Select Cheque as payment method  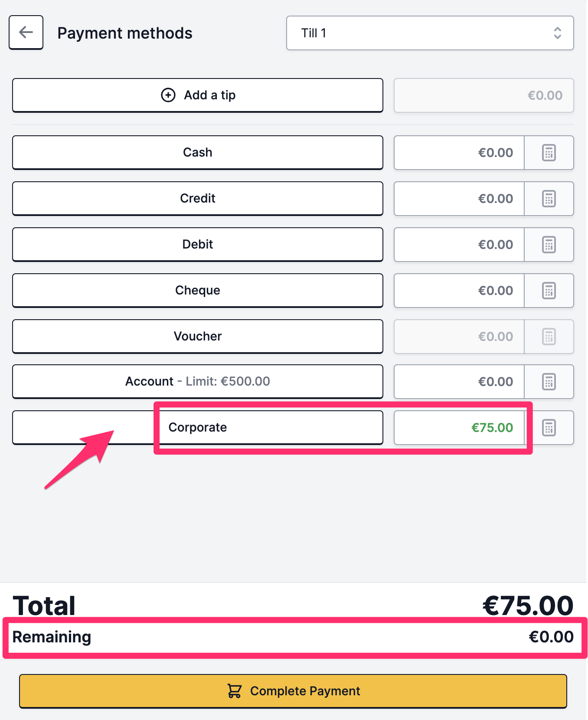(198, 291)
